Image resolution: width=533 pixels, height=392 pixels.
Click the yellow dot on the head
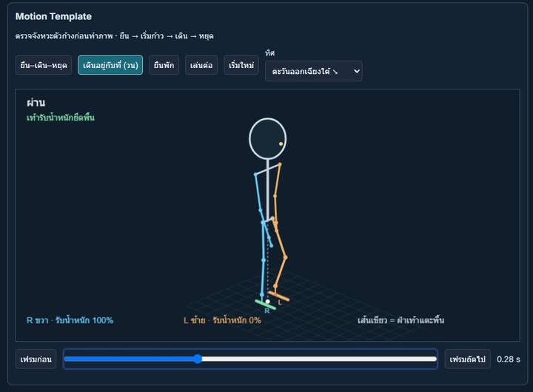[x=281, y=143]
